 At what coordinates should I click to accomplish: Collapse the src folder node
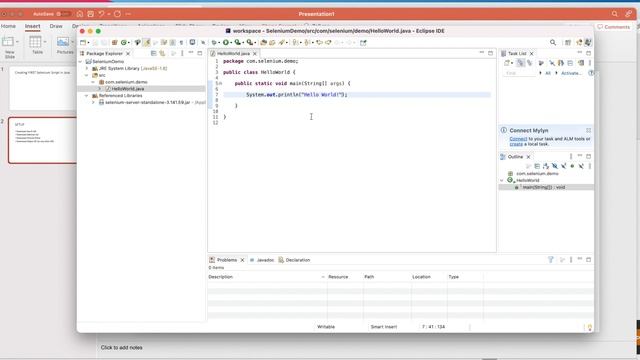click(87, 75)
